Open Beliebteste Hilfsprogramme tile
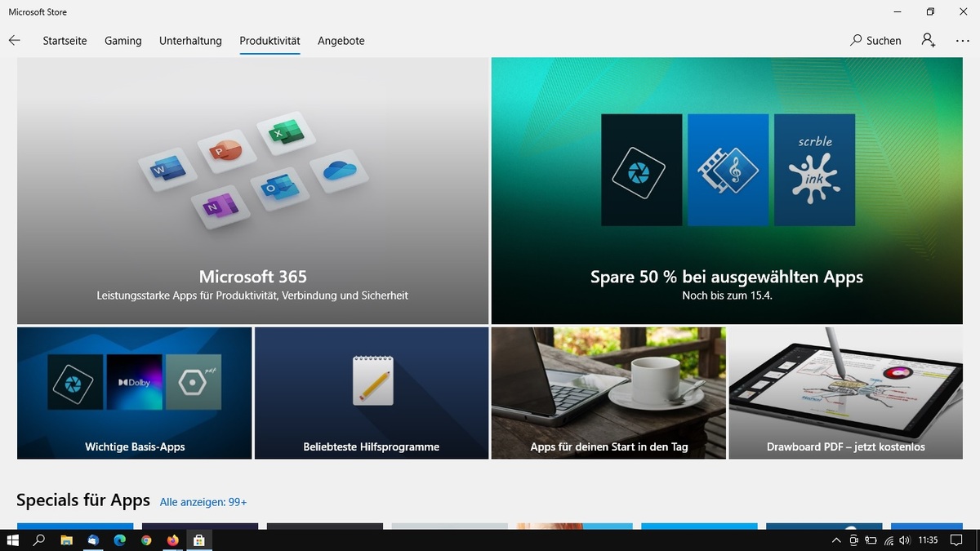This screenshot has width=980, height=551. [x=372, y=393]
